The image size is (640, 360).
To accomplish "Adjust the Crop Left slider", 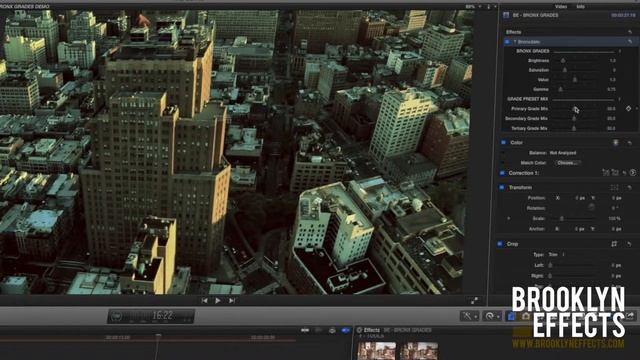I will [550, 265].
